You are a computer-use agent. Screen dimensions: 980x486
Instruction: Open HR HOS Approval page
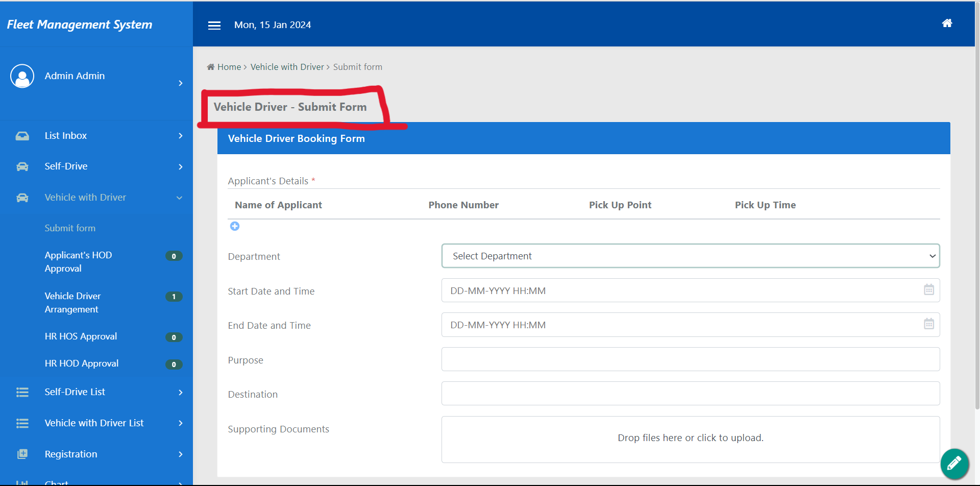tap(81, 336)
